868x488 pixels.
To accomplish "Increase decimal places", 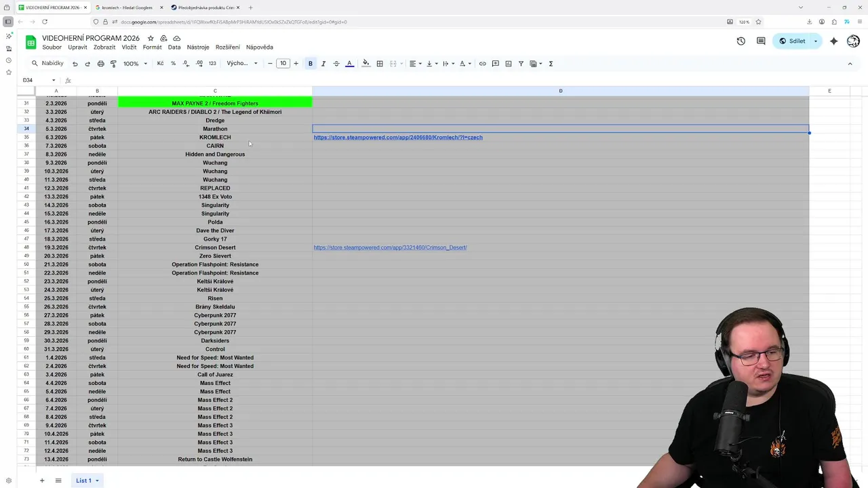I will pyautogui.click(x=199, y=64).
